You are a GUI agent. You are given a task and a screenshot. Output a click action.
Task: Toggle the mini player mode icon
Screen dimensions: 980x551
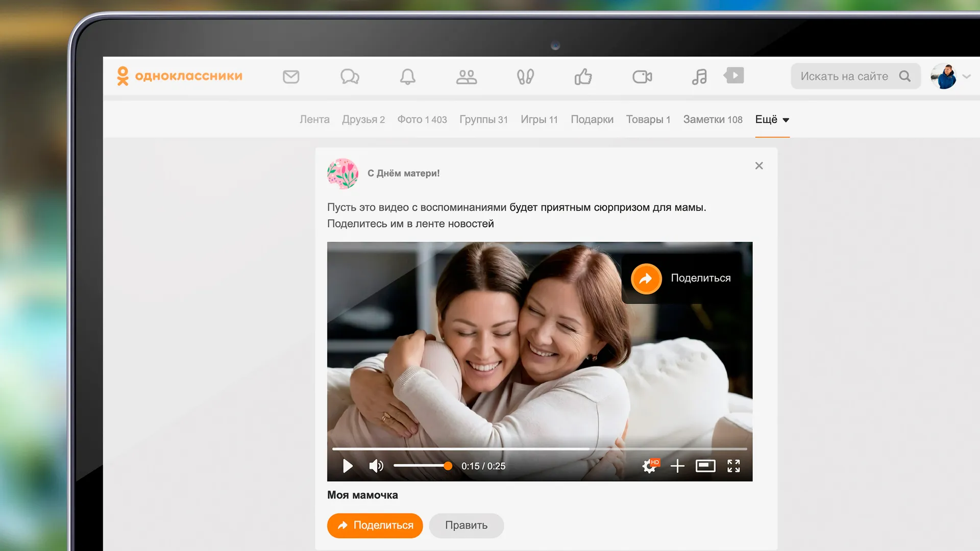[x=705, y=466]
